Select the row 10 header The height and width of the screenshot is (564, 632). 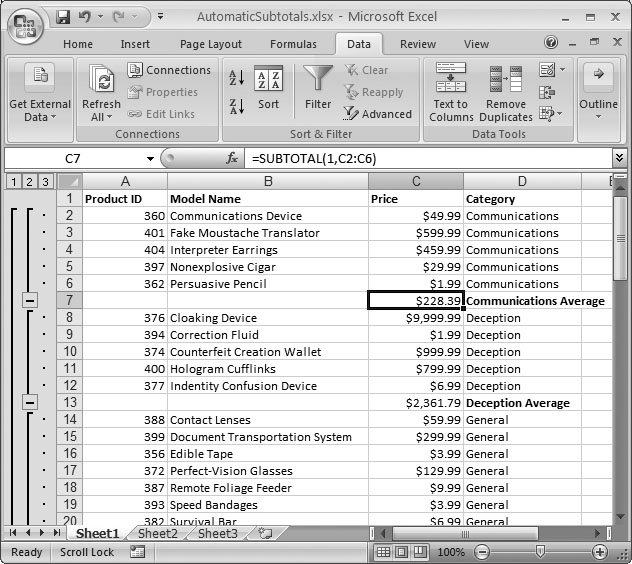(x=70, y=352)
